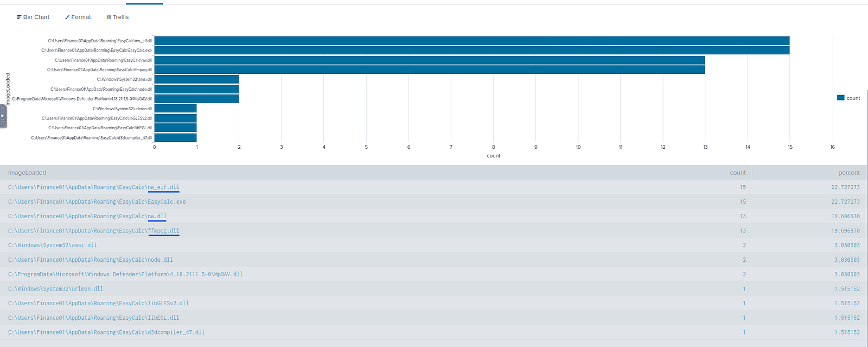Screen dimensions: 868x347
Task: Click the ffmpeg.dll bar in chart
Action: (x=430, y=70)
